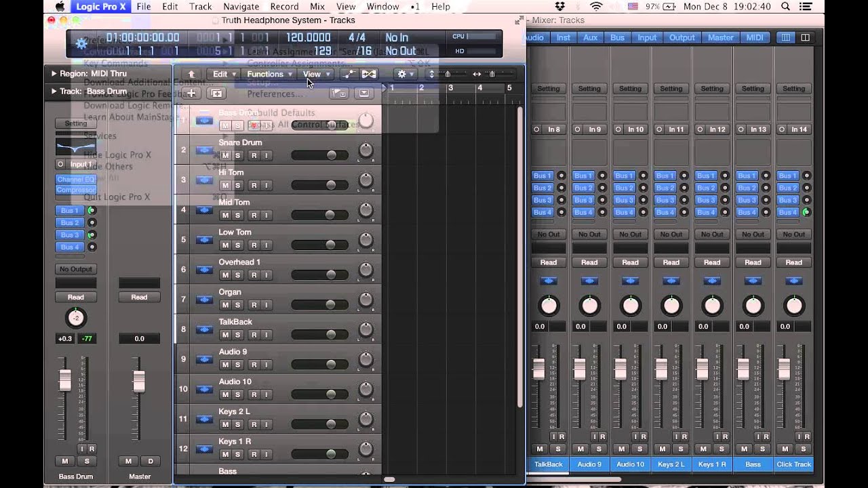Click the Setting button in inspector channel strip
The width and height of the screenshot is (868, 488).
click(76, 123)
